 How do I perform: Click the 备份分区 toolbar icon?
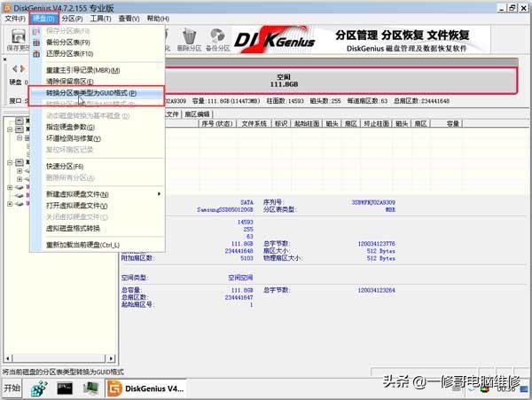[217, 36]
